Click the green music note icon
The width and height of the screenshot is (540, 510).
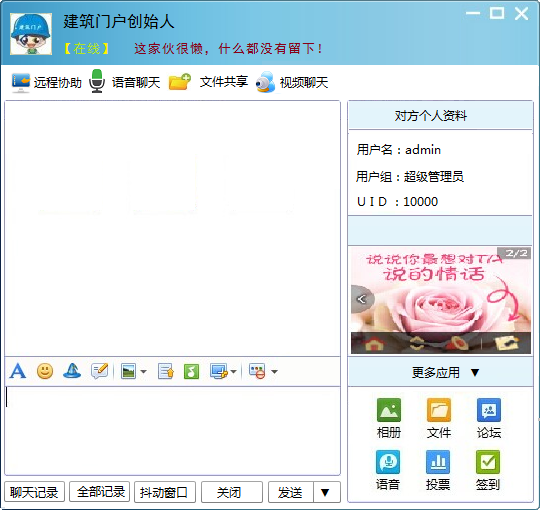[x=191, y=372]
